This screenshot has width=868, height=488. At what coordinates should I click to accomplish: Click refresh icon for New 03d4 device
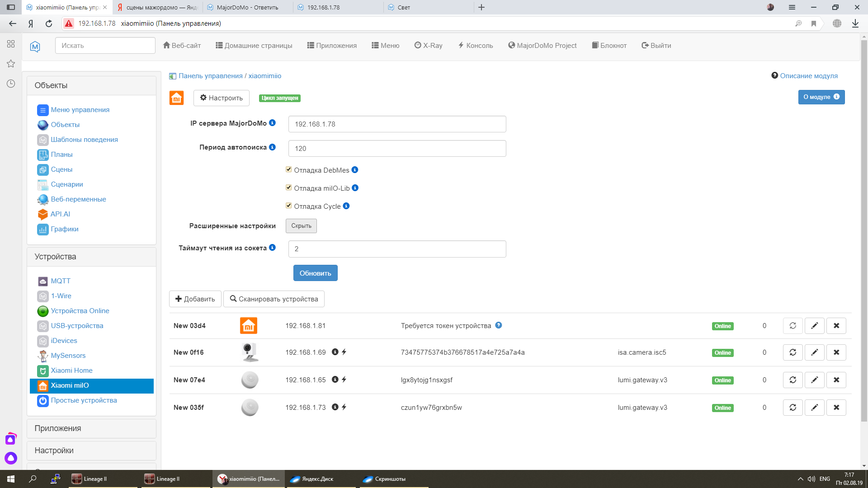tap(793, 326)
